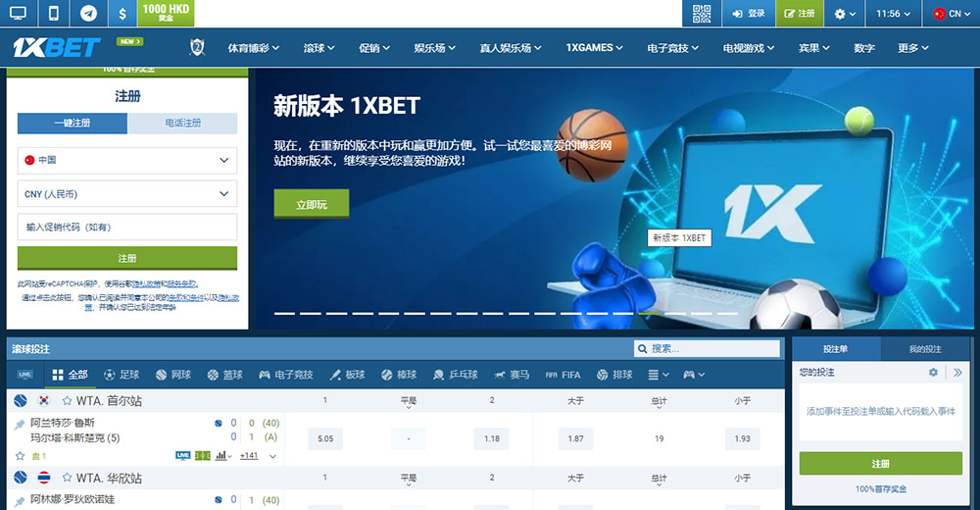
Task: Click the LIVE stream badge for Seoul match
Action: 182,455
